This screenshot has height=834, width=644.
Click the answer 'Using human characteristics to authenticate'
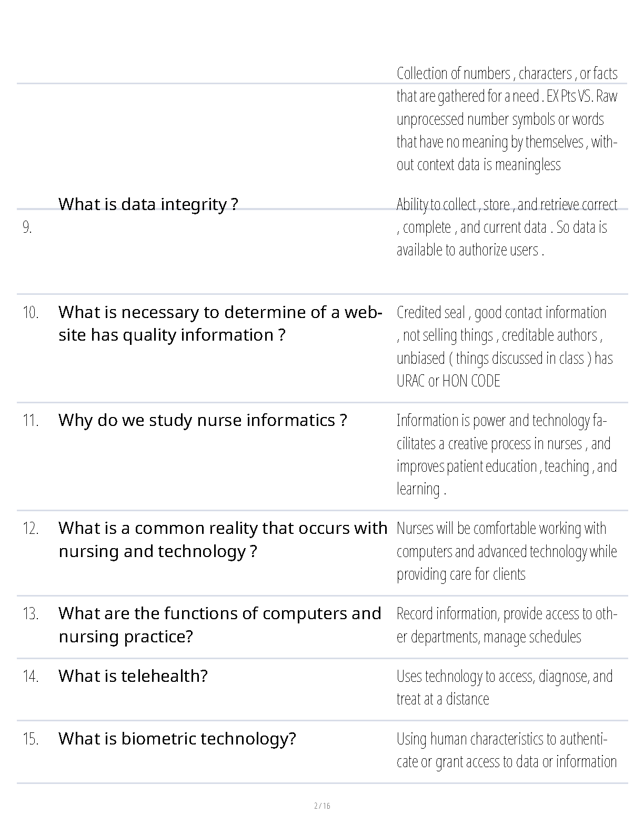[x=507, y=750]
